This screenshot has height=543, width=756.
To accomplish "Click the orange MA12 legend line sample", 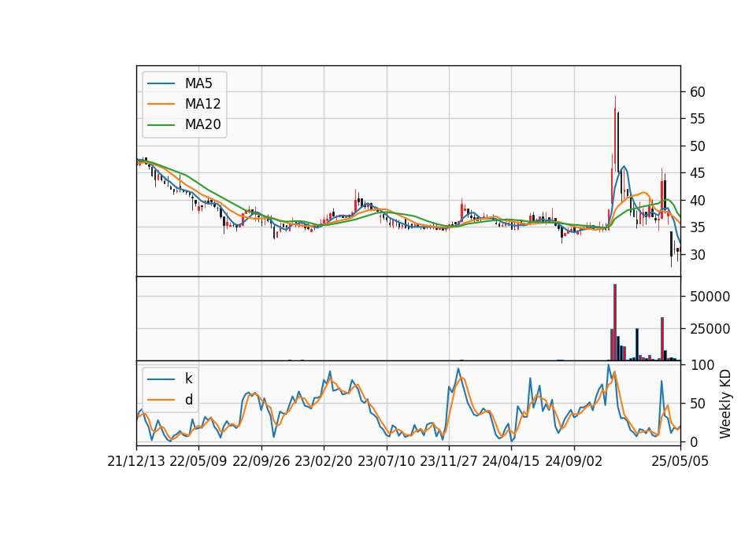I will (161, 104).
